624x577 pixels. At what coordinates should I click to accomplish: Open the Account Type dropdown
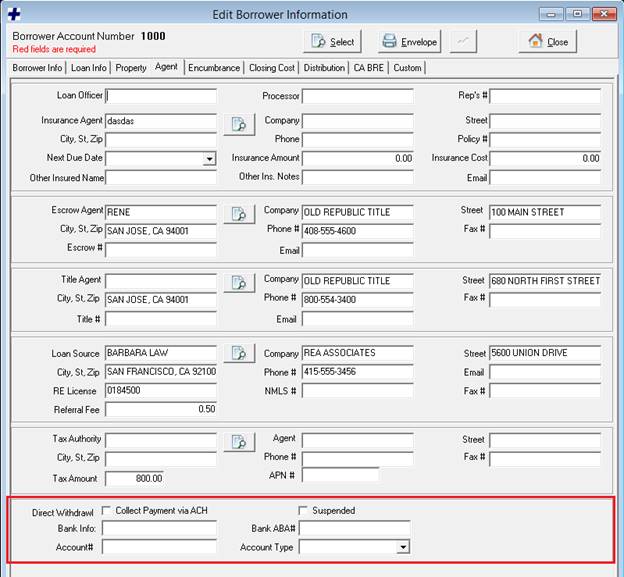402,548
